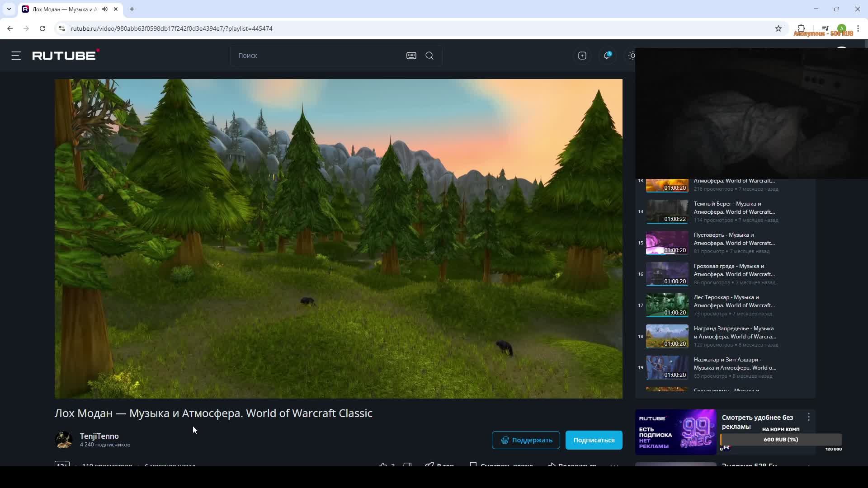868x488 pixels.
Task: Click the 600 RUB donation progress bar
Action: [781, 440]
